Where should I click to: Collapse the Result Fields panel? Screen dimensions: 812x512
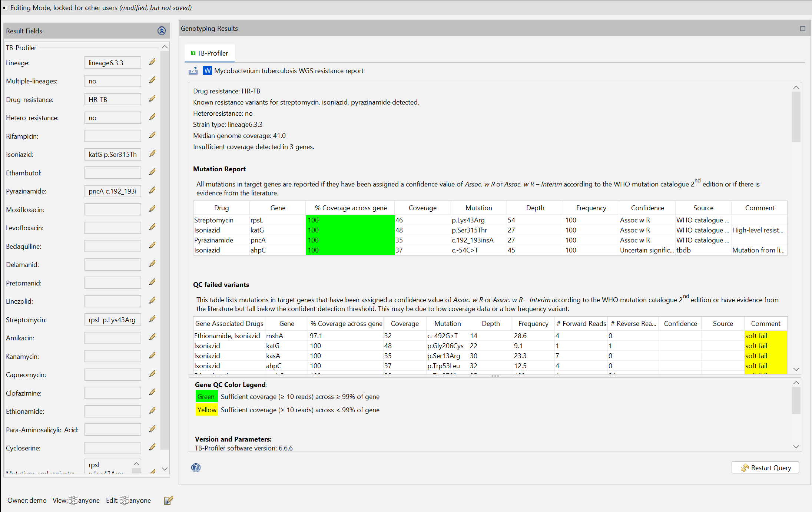162,31
